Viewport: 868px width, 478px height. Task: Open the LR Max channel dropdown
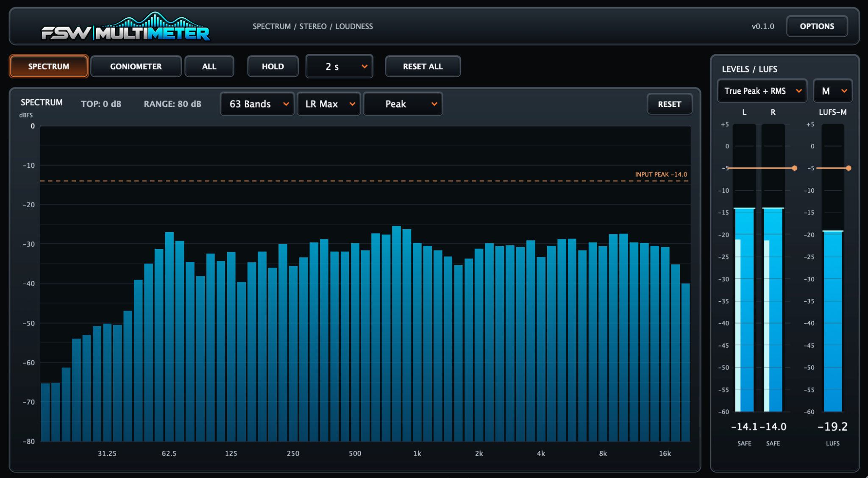click(x=329, y=104)
